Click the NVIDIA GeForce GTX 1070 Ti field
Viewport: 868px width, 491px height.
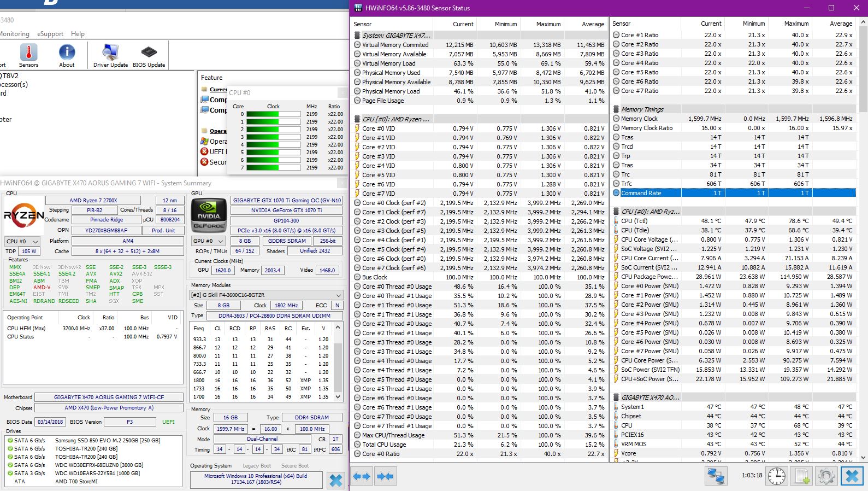coord(287,210)
